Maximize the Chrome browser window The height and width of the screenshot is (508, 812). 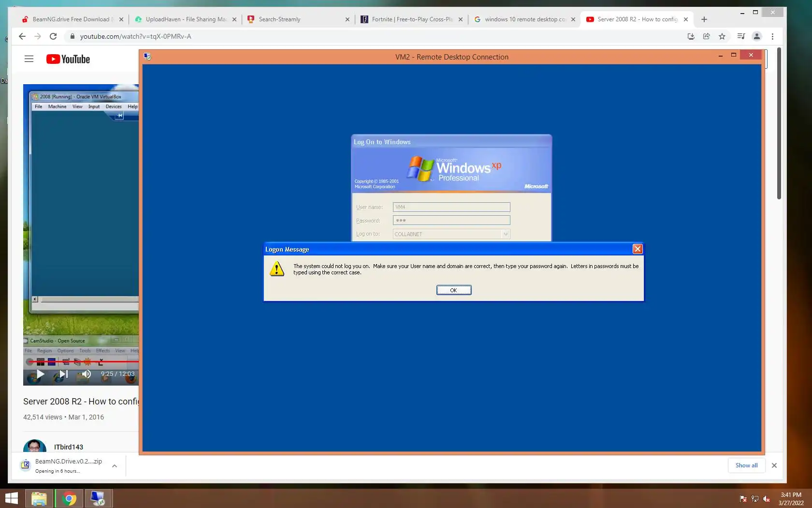point(755,13)
